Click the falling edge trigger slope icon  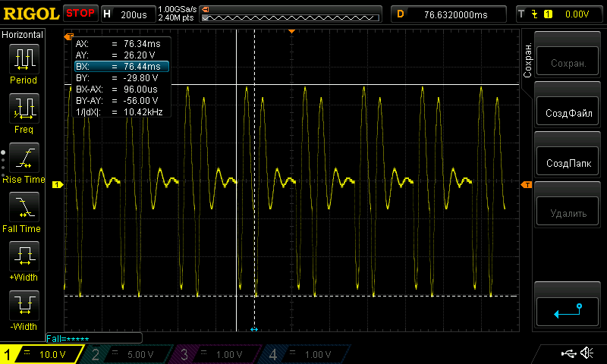tap(535, 14)
